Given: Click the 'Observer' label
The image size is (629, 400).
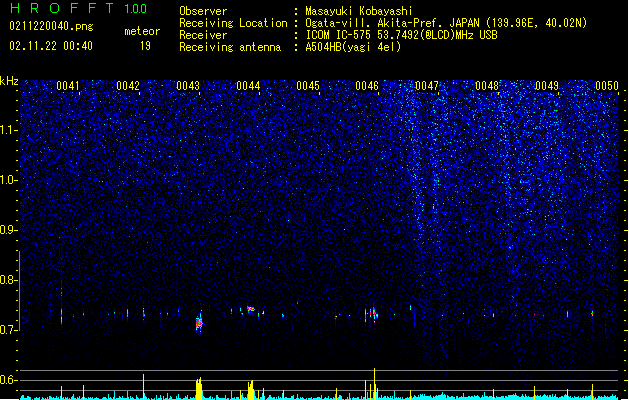Looking at the screenshot, I should 203,11.
